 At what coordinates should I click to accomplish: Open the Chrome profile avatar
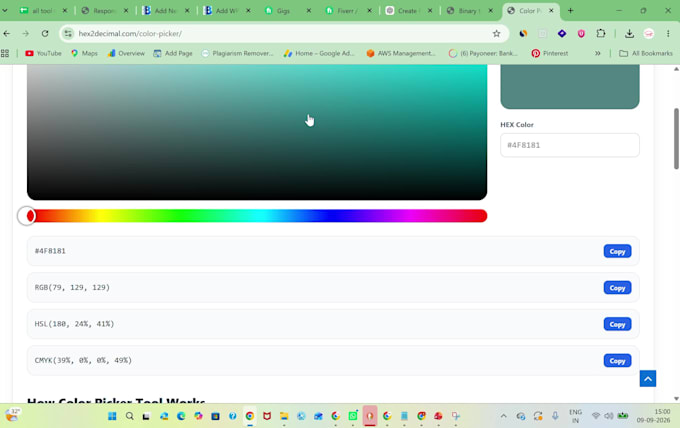(x=648, y=33)
